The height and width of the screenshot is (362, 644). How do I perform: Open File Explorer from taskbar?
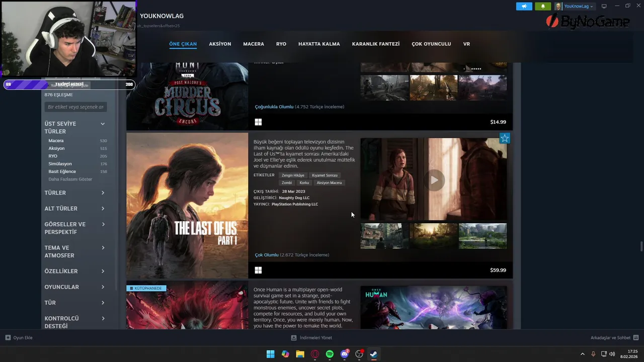[300, 354]
